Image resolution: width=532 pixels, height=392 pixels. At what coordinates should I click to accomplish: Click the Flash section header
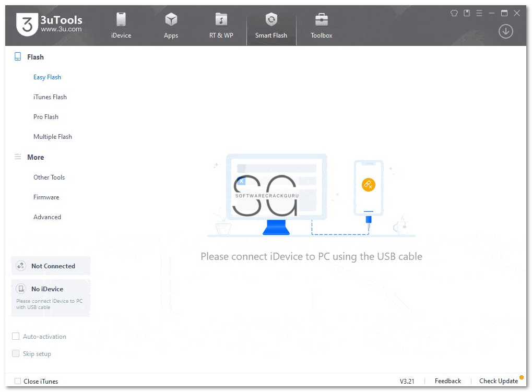pyautogui.click(x=36, y=57)
